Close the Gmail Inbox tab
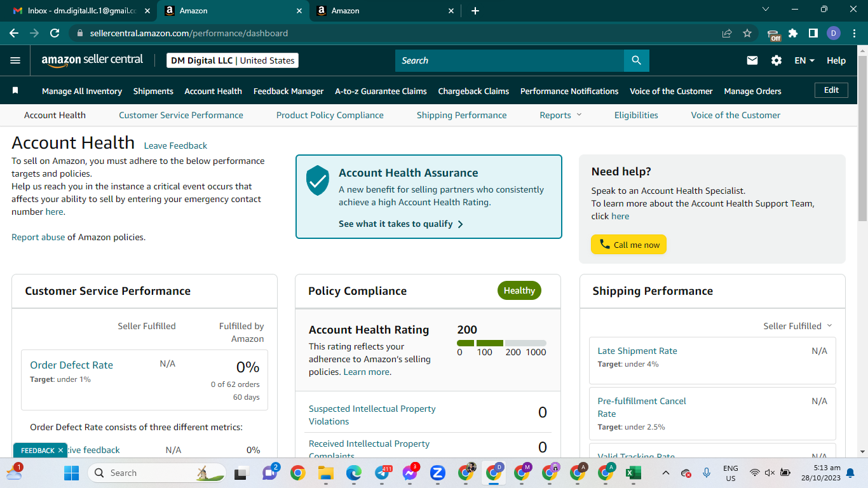Image resolution: width=868 pixels, height=488 pixels. pos(147,11)
